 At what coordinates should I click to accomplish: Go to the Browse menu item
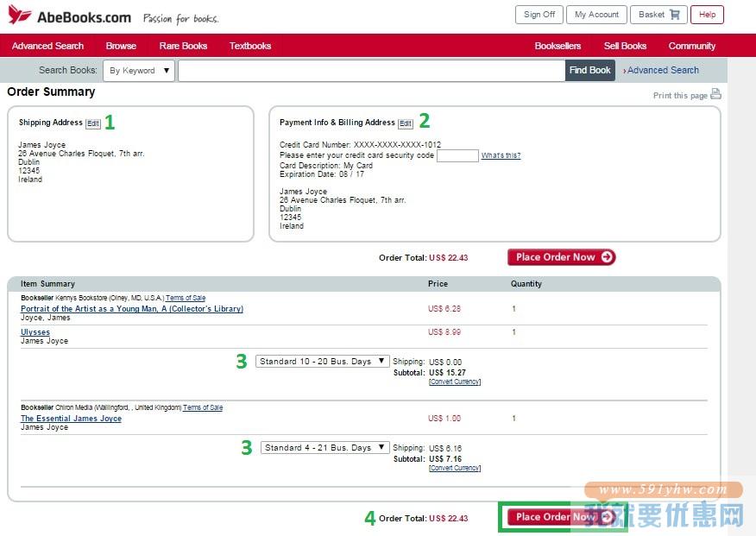coord(121,46)
